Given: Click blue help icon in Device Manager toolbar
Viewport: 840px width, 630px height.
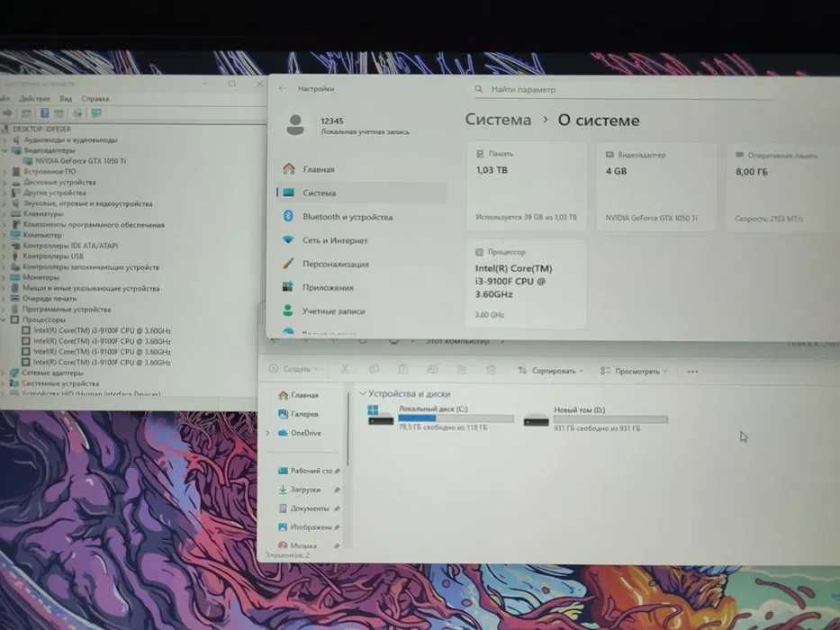Looking at the screenshot, I should (45, 113).
